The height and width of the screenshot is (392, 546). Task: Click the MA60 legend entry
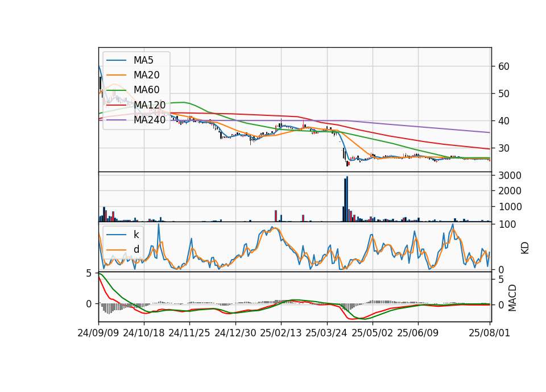coord(133,90)
